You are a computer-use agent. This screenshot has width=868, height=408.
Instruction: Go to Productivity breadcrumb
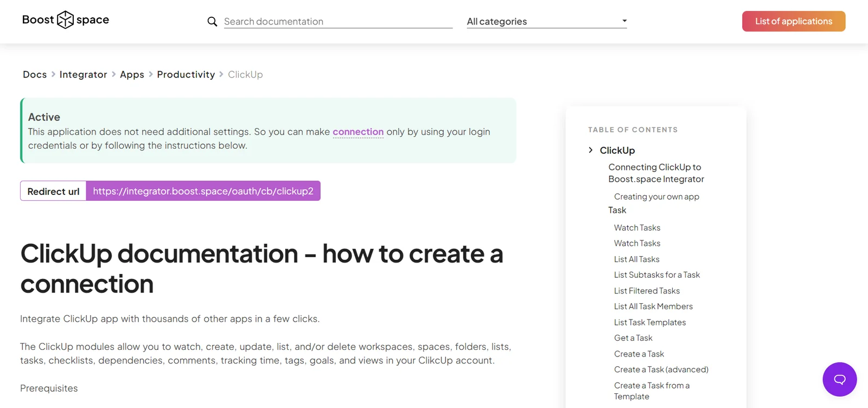186,74
